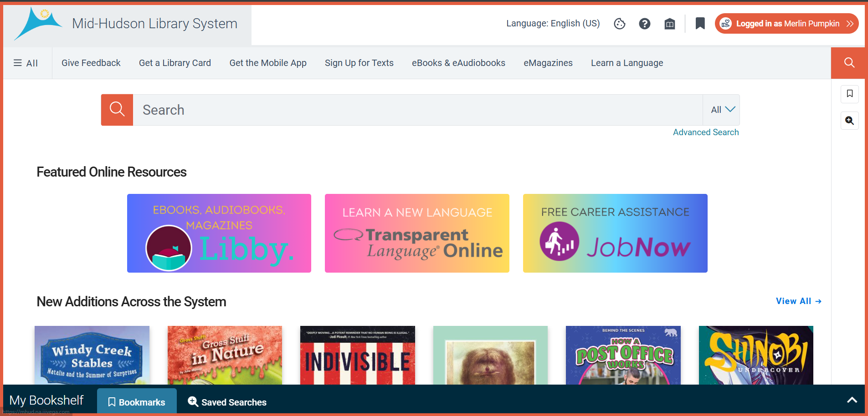Select the My Bookshelf heading
868x416 pixels.
point(46,401)
